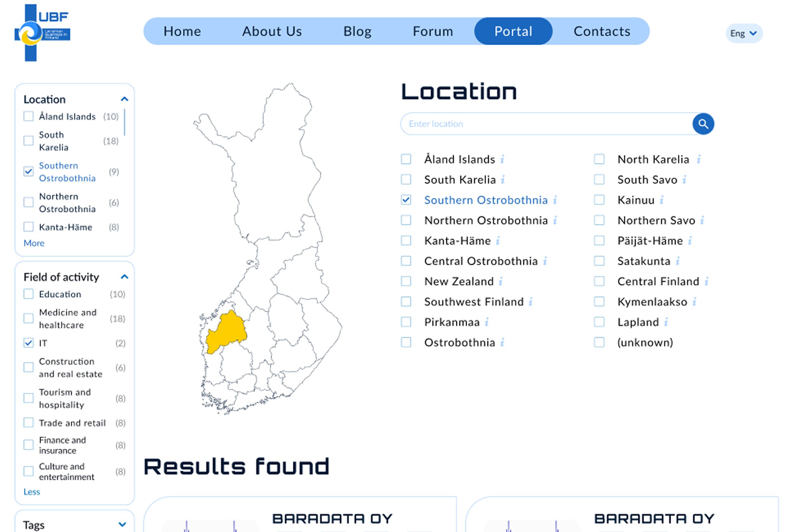
Task: Open the Forum menu item
Action: (x=432, y=31)
